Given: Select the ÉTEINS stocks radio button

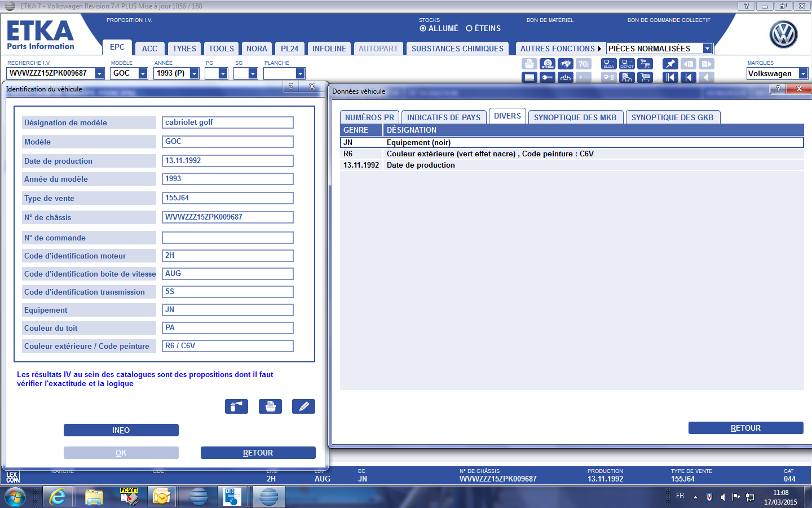Looking at the screenshot, I should click(469, 28).
